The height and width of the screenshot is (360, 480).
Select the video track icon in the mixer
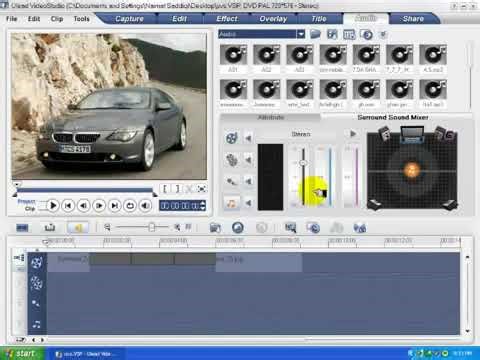point(232,138)
